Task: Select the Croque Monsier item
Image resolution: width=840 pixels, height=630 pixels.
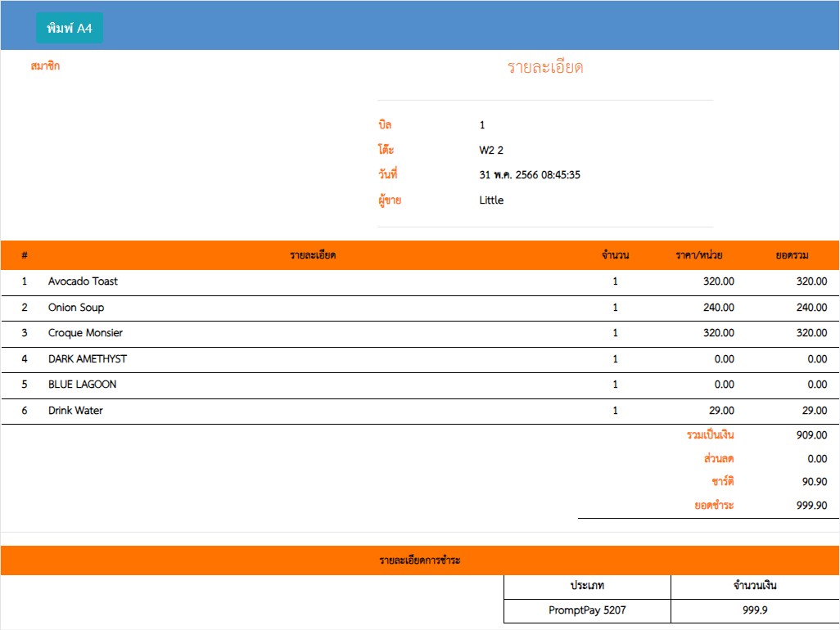Action: coord(85,333)
